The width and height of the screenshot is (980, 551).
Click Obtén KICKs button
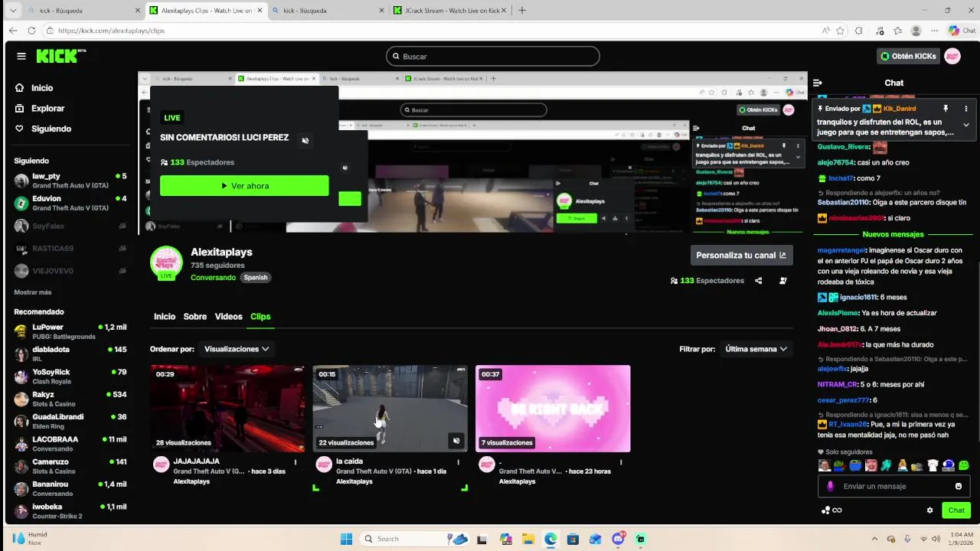pos(908,56)
